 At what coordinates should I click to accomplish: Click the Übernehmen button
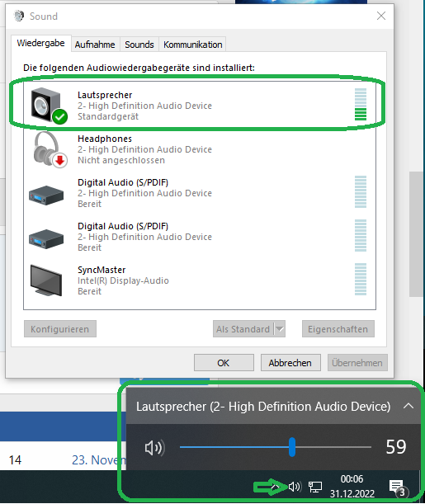tap(357, 363)
